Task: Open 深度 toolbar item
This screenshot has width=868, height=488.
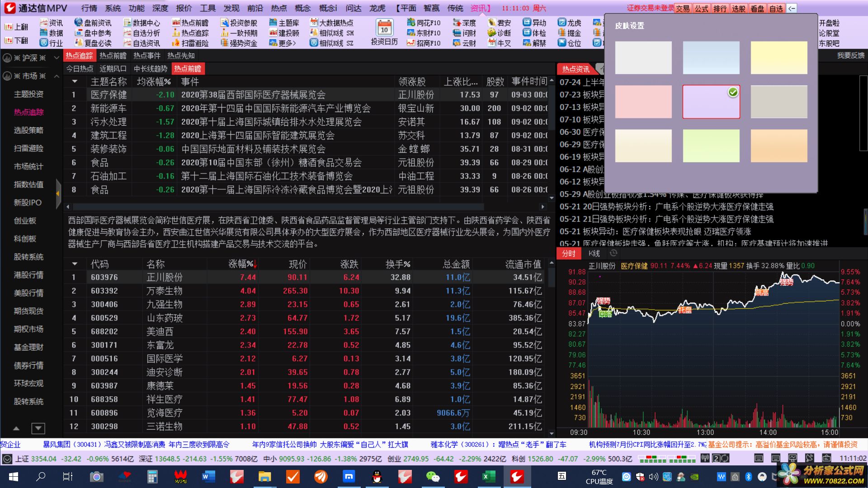Action: pyautogui.click(x=464, y=23)
